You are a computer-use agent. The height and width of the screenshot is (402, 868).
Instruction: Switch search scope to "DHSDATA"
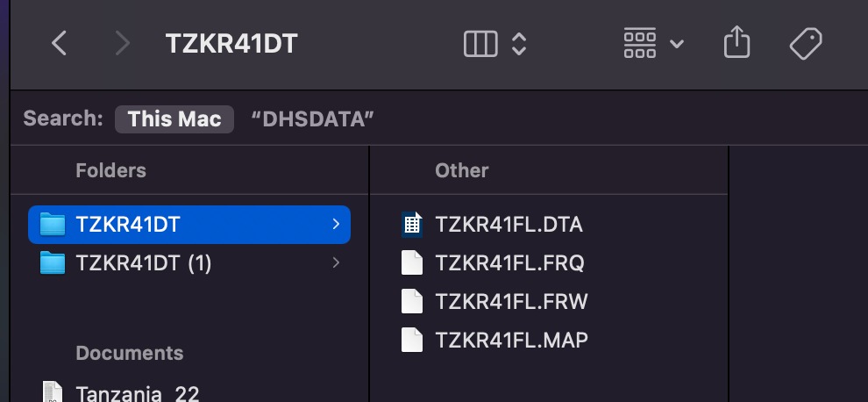pyautogui.click(x=313, y=119)
